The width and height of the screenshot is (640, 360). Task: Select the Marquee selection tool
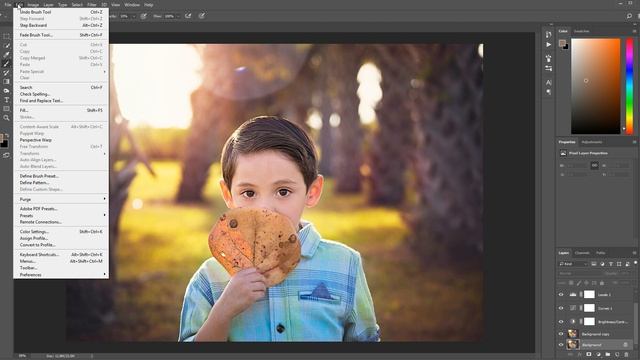6,36
